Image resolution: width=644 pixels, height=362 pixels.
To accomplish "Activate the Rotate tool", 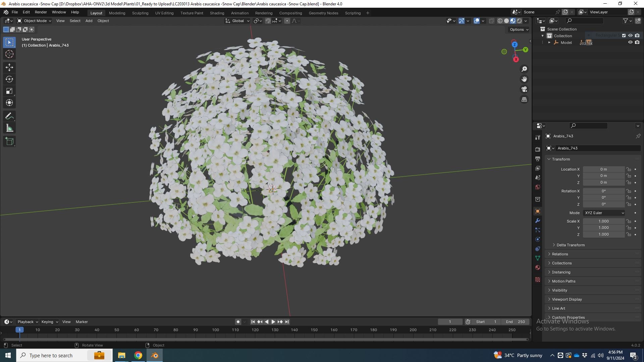I will (9, 79).
